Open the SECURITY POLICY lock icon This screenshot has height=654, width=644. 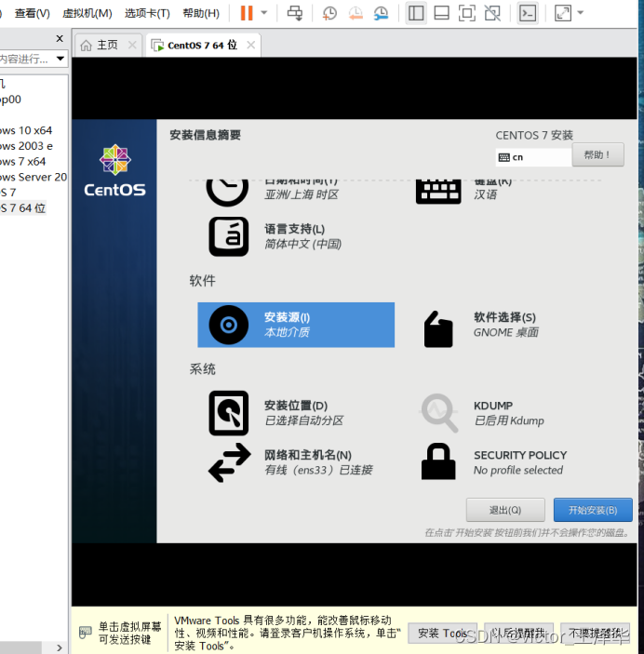438,461
